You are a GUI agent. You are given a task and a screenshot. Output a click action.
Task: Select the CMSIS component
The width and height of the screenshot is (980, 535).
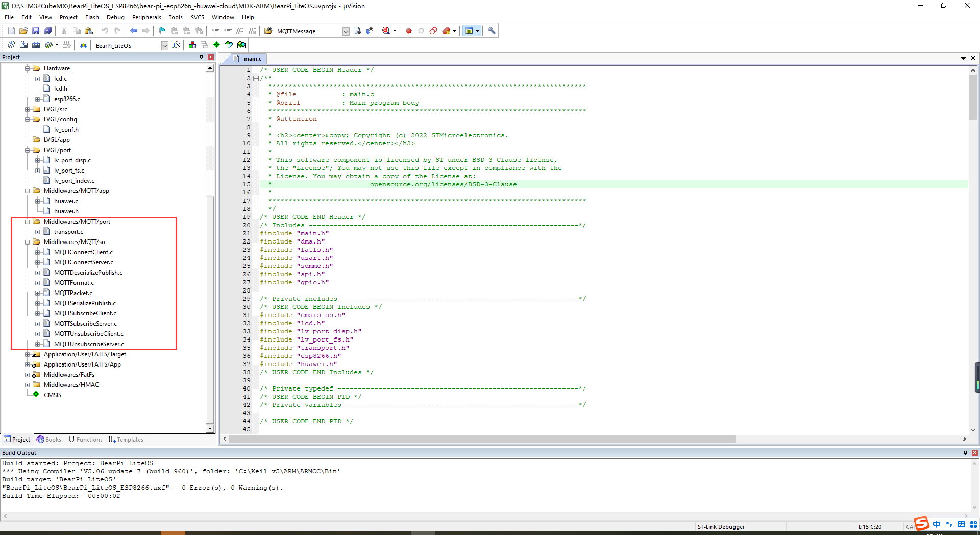52,395
